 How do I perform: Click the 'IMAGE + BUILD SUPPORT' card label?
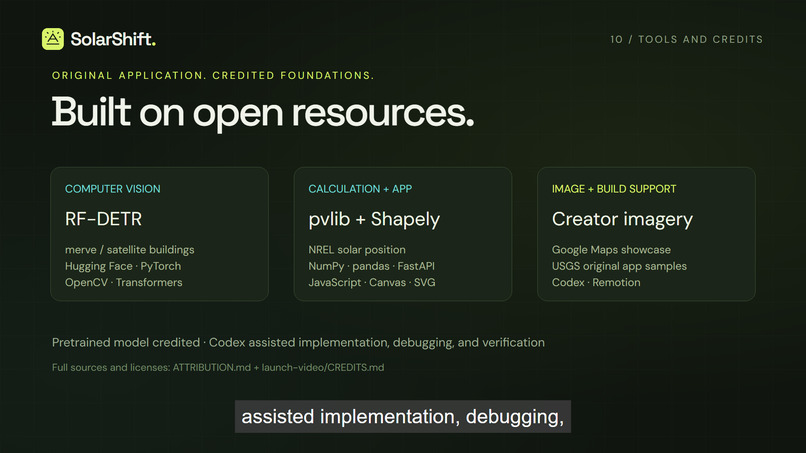[614, 189]
